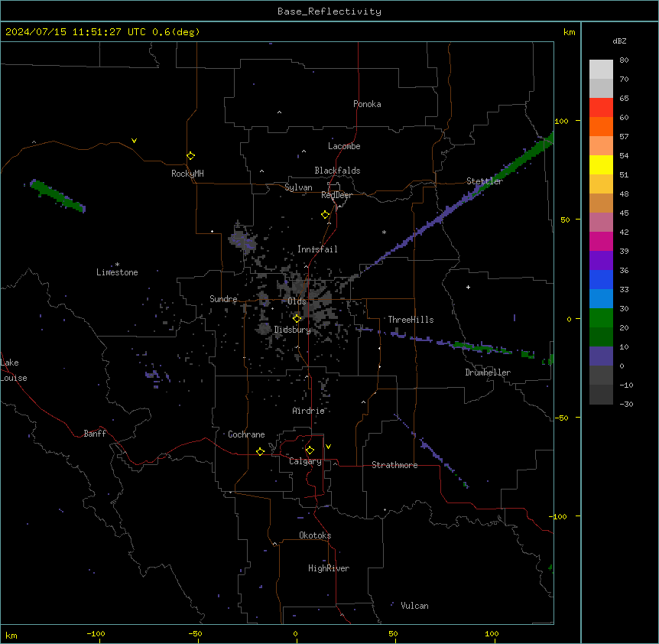Click the Okotoks city label

(315, 535)
